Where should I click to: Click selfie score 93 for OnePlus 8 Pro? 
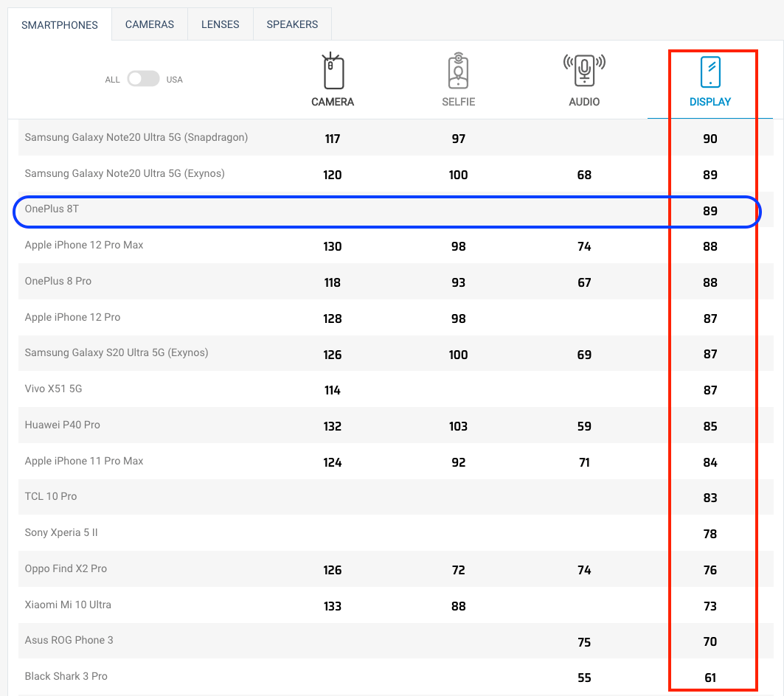[458, 282]
